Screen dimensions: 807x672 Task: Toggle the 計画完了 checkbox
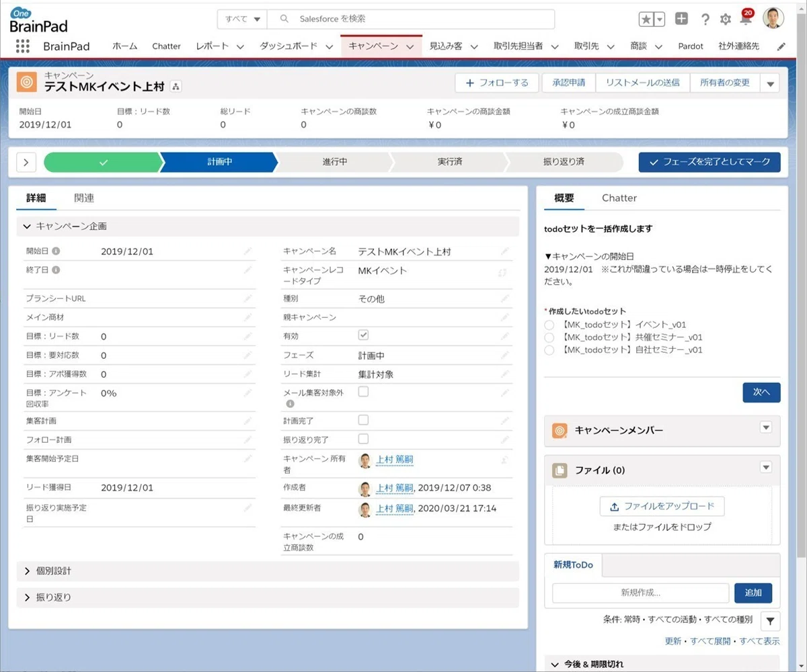(363, 419)
